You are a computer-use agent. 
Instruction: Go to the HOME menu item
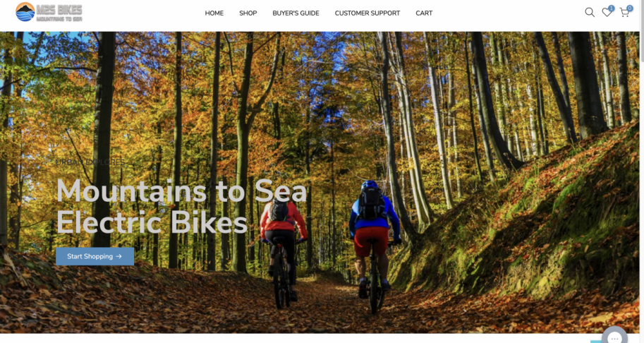(214, 13)
